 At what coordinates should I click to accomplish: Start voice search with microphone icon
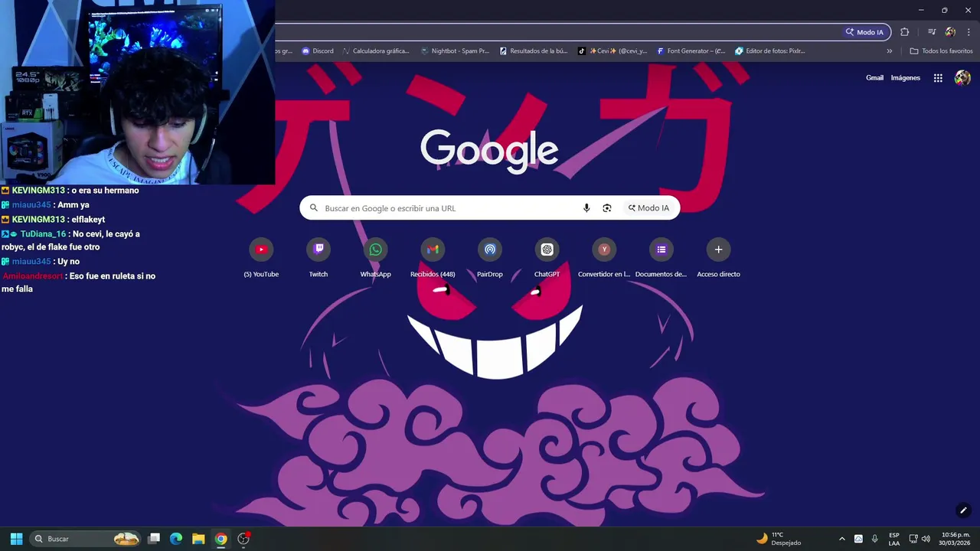coord(586,208)
